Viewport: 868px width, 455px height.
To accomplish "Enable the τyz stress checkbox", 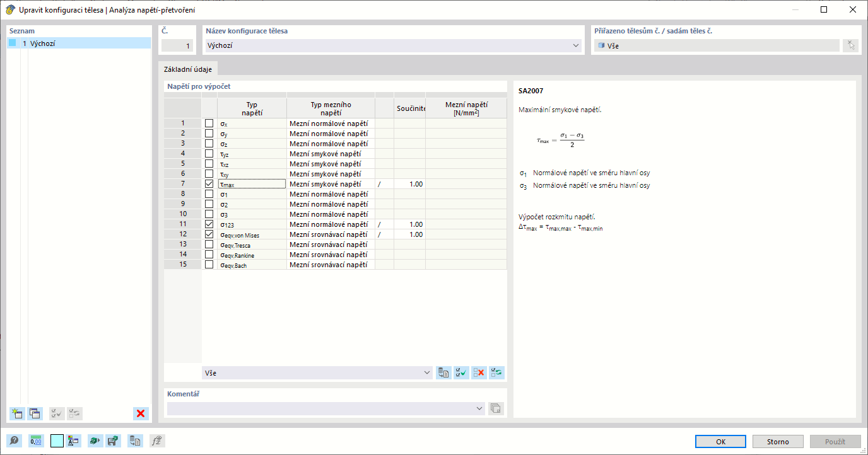I will pos(209,154).
